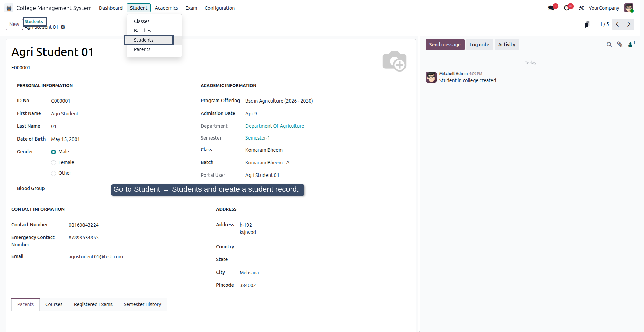
Task: Open the Semester-1 link
Action: point(257,138)
